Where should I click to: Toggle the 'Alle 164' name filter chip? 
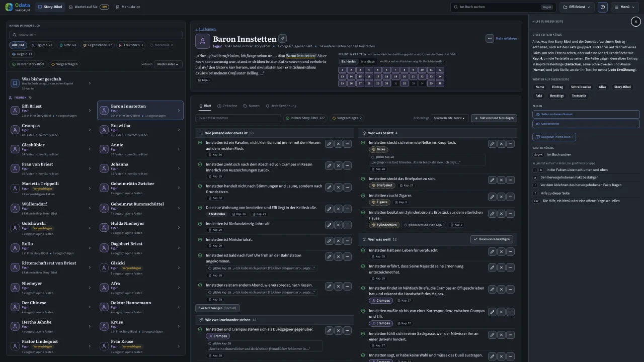tap(18, 45)
